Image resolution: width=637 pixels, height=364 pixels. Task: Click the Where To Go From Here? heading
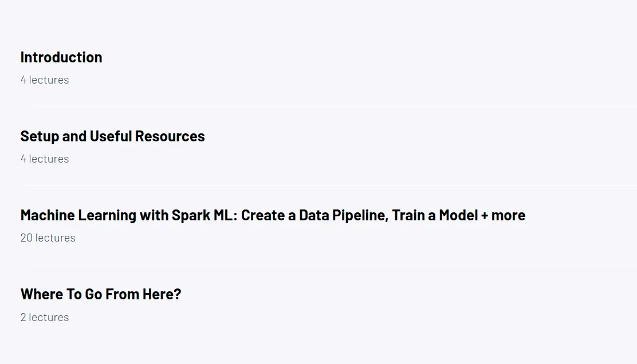click(x=101, y=294)
